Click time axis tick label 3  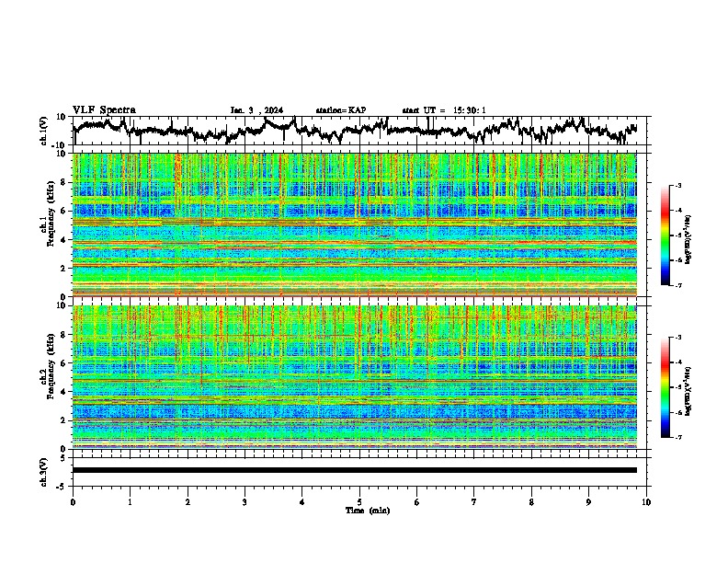click(245, 502)
